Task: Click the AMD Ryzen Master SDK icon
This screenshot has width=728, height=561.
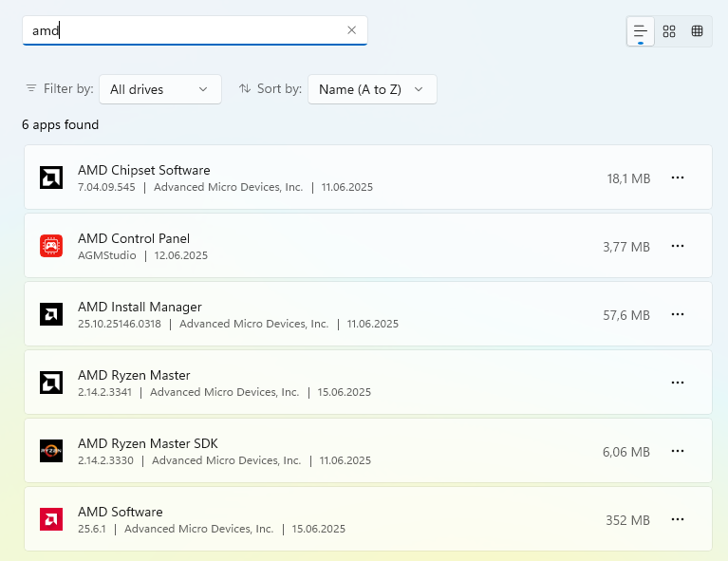Action: (51, 451)
